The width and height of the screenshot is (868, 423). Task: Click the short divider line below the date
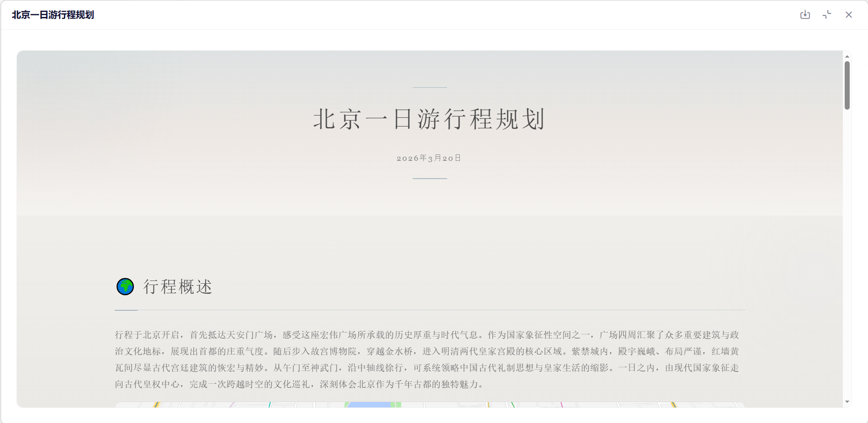tap(430, 179)
